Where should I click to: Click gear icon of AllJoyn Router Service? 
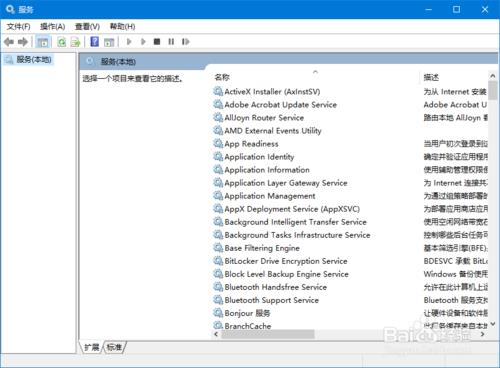pos(218,117)
